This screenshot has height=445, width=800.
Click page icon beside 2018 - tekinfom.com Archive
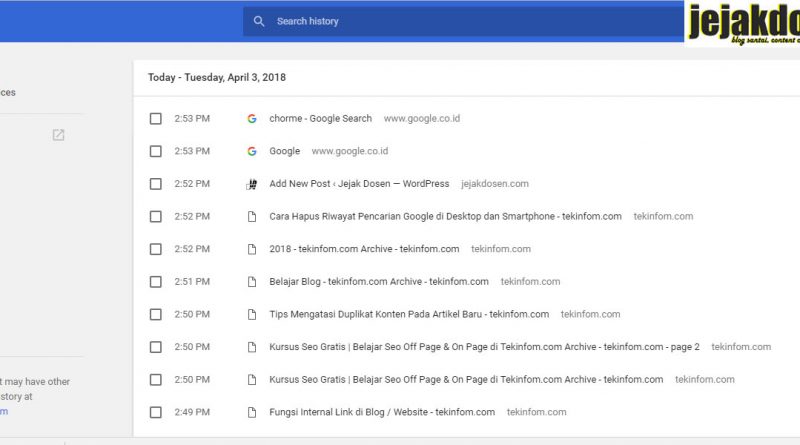pos(252,249)
